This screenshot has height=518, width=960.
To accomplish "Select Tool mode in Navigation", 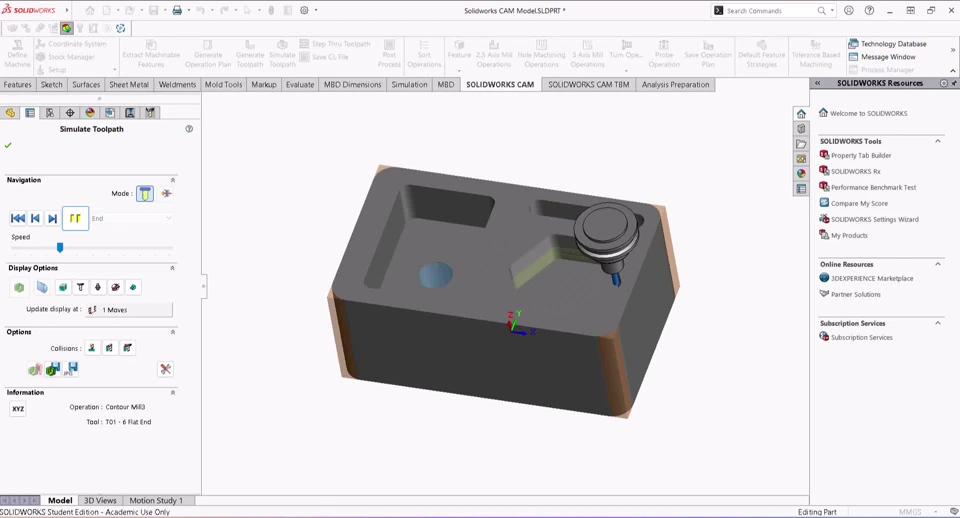I will click(x=145, y=193).
